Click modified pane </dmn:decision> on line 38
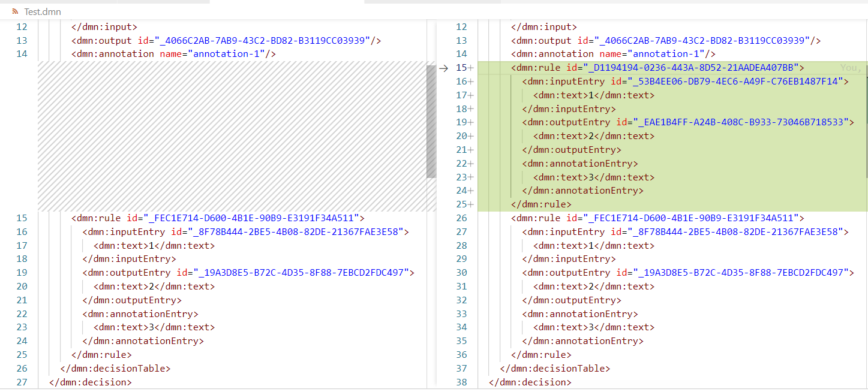 tap(530, 382)
